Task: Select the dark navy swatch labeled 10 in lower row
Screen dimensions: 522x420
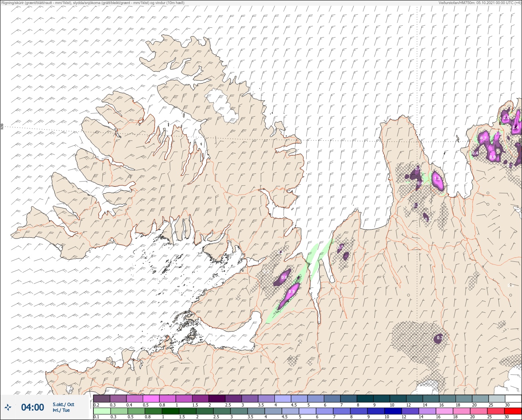Action: coord(393,411)
